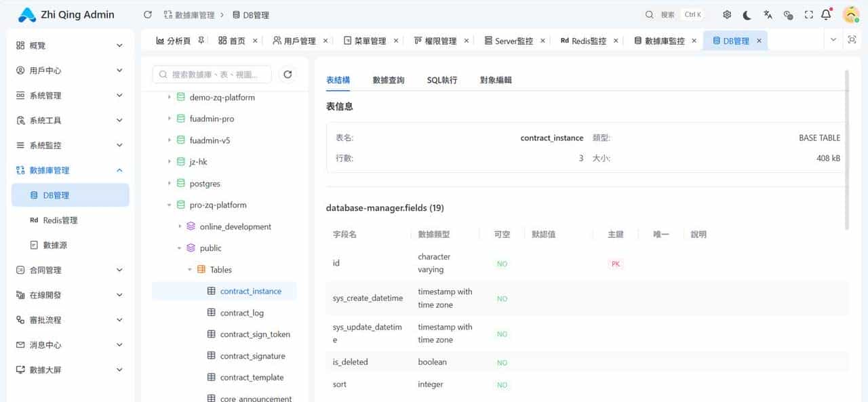
Task: Toggle dark mode with the moon icon
Action: pyautogui.click(x=748, y=14)
